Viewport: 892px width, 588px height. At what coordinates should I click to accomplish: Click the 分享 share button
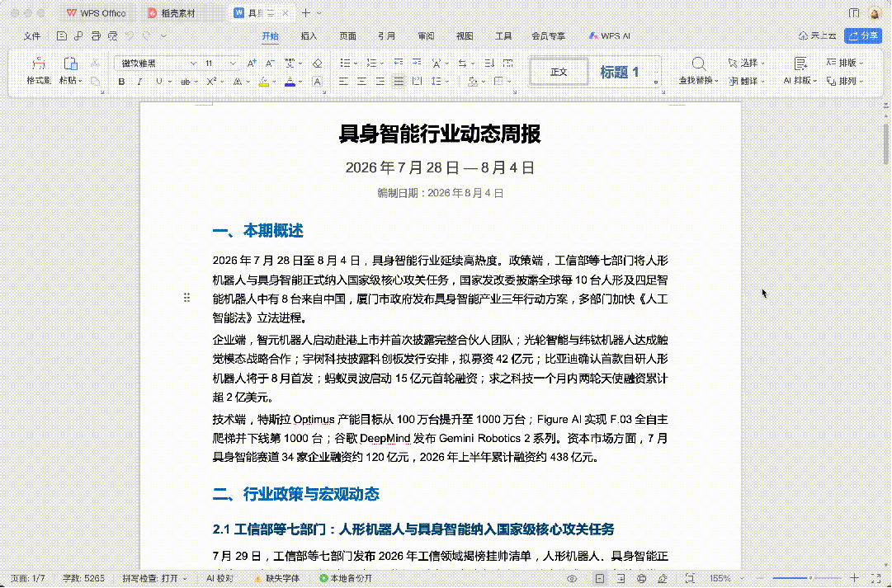(863, 35)
